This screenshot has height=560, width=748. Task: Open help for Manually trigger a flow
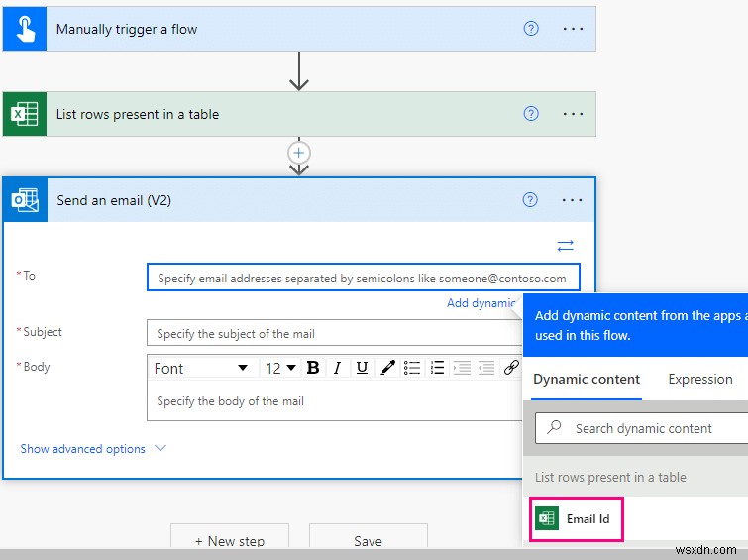coord(531,29)
